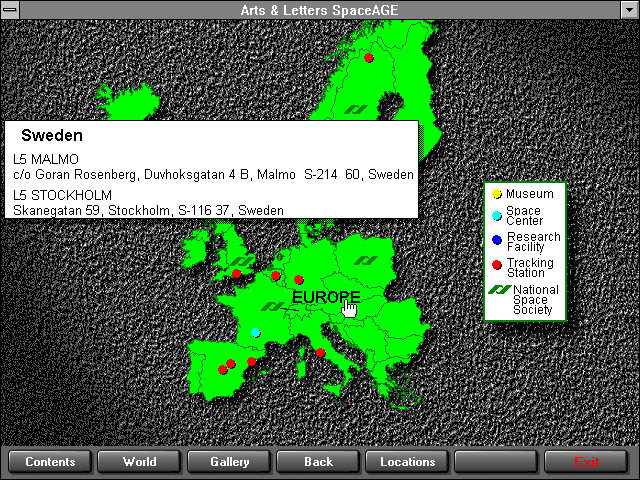This screenshot has width=640, height=480.
Task: Click the National Space Society legend label
Action: click(536, 300)
